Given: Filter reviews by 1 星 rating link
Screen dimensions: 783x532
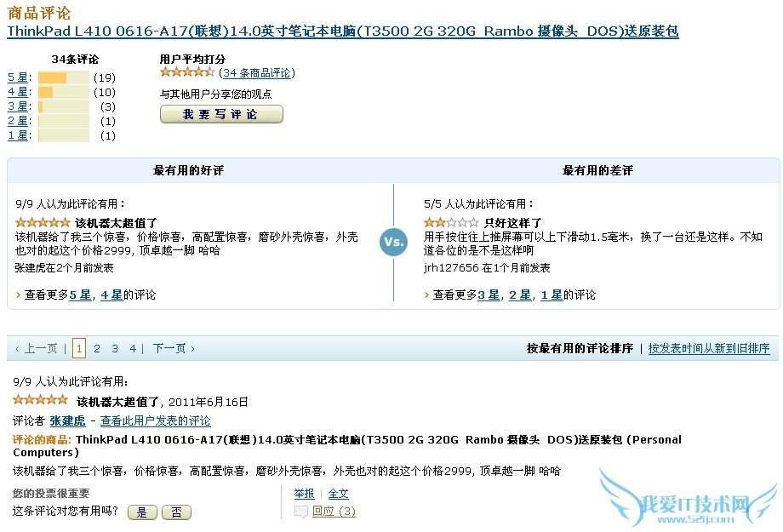Looking at the screenshot, I should pos(18,135).
